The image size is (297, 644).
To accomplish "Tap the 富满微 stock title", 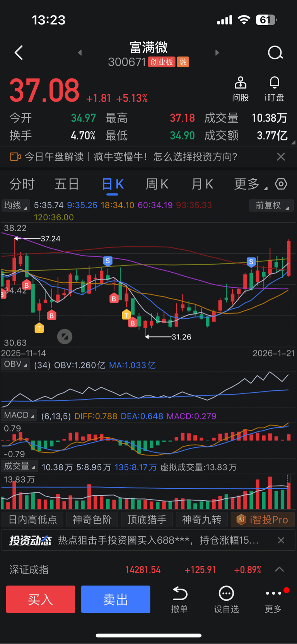I will pos(148,48).
